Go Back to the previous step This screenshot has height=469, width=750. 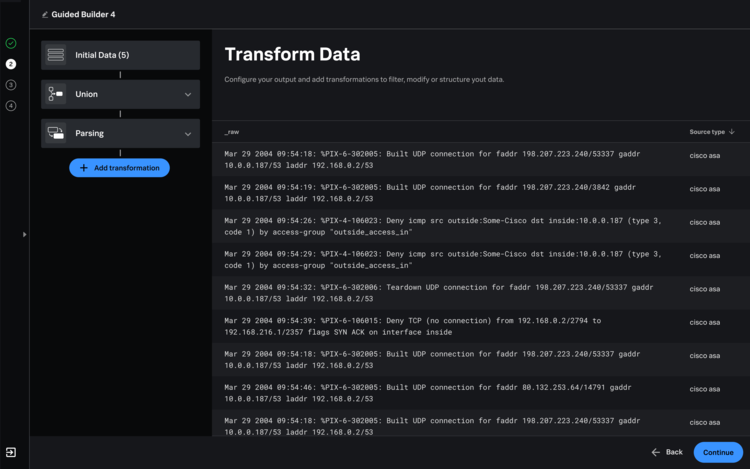tap(667, 452)
